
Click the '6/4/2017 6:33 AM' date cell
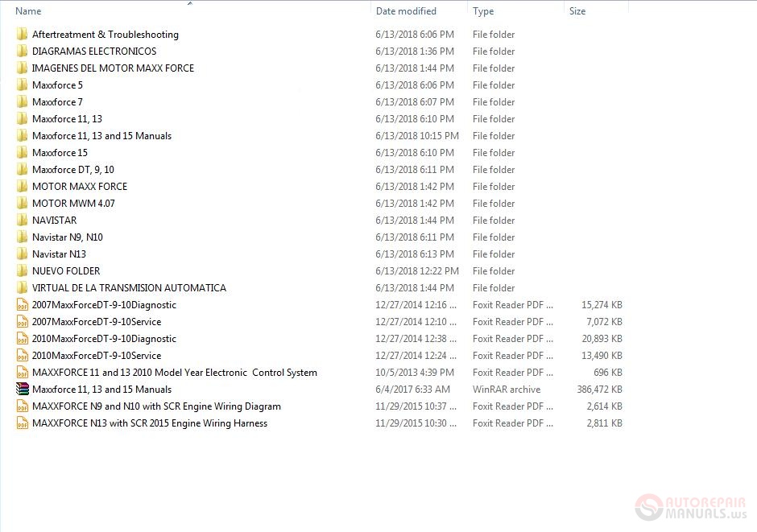pos(413,390)
